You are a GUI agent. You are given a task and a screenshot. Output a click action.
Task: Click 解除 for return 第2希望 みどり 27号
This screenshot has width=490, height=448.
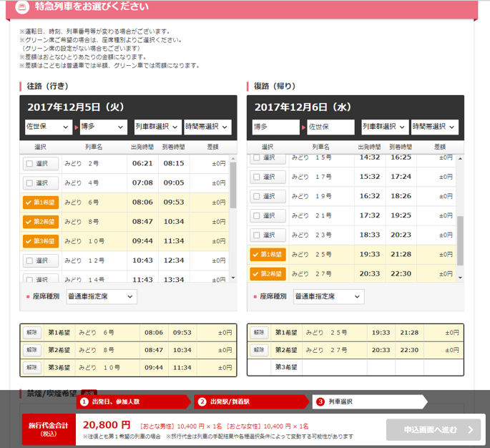[x=259, y=350]
